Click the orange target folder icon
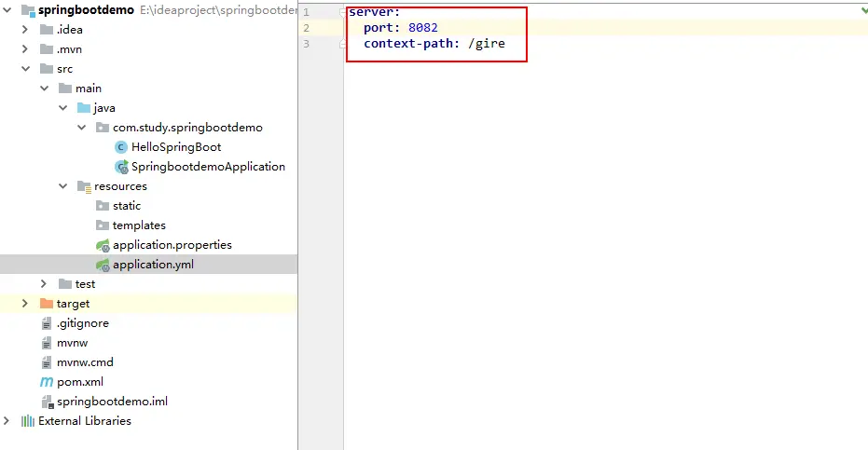 coord(47,304)
